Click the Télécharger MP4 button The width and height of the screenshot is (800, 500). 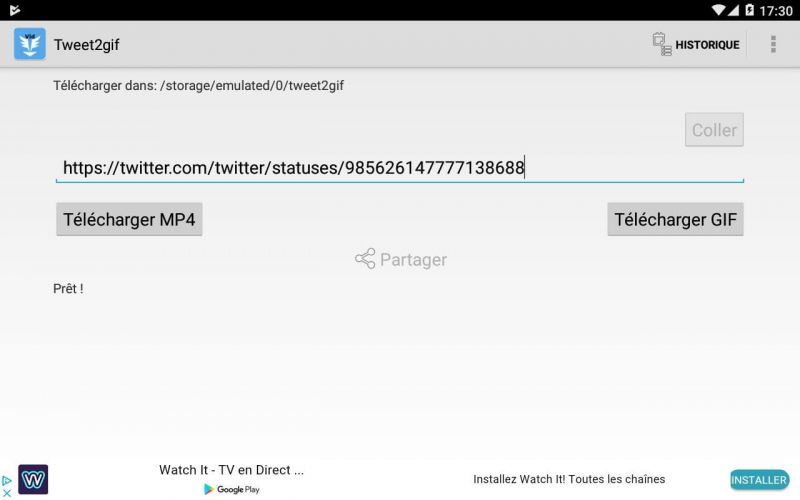click(x=129, y=219)
